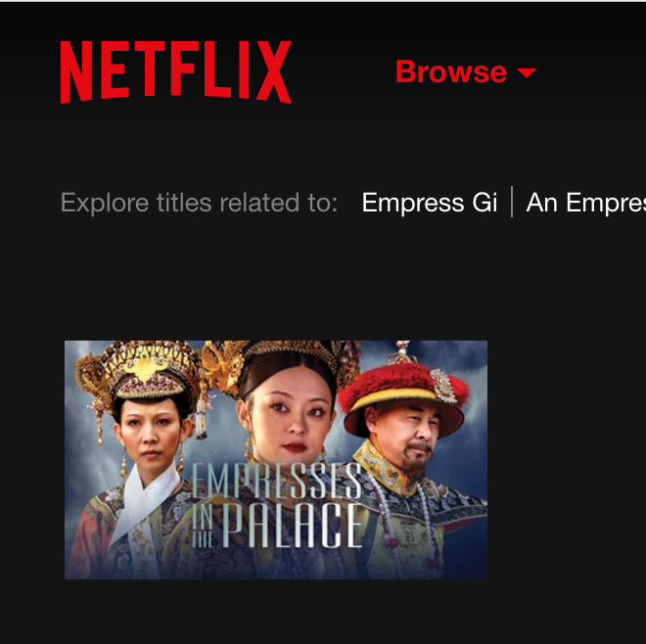Explore titles related to Empress Gi
The width and height of the screenshot is (646, 644).
(430, 203)
